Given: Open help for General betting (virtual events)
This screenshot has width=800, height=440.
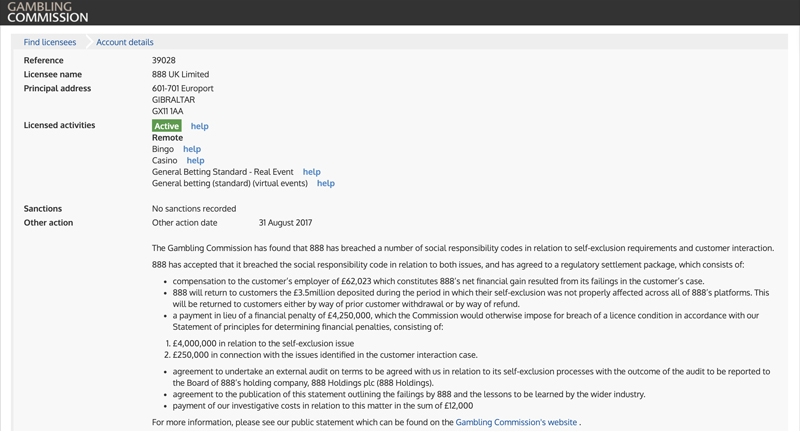Looking at the screenshot, I should point(325,184).
